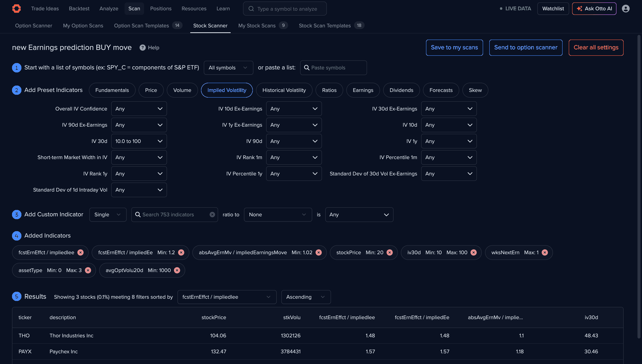
Task: Remove the stockPrice Min: 20 indicator
Action: [x=390, y=253]
